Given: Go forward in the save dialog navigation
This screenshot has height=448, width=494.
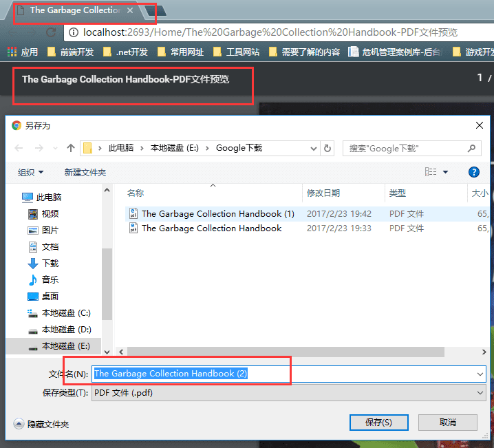Looking at the screenshot, I should tap(39, 148).
